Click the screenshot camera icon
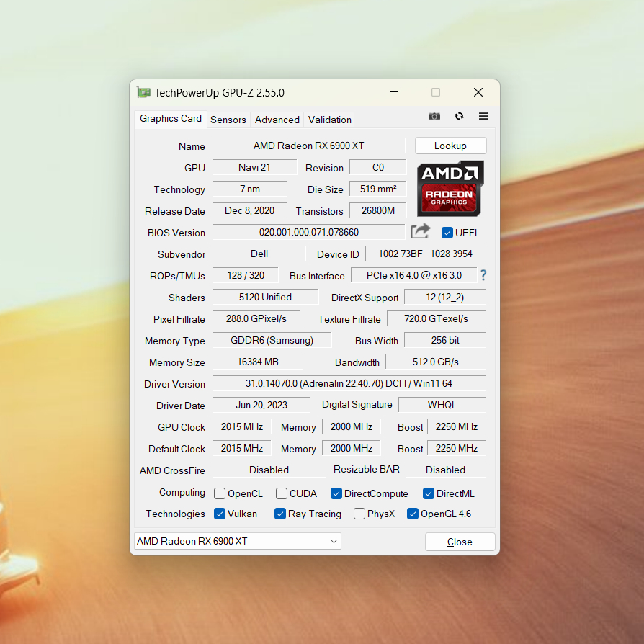Viewport: 644px width, 644px height. click(x=434, y=116)
